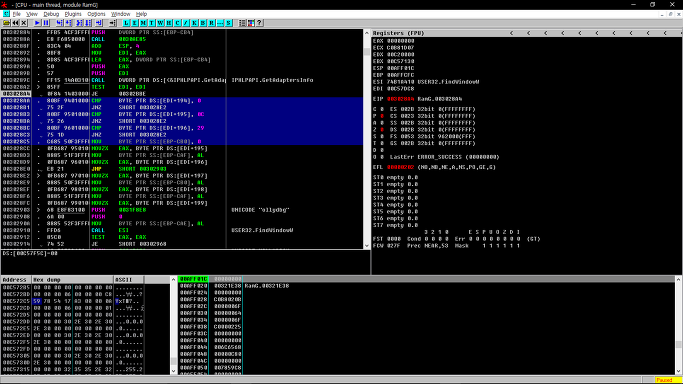683x384 pixels.
Task: Click the Step over toolbar icon
Action: 68,23
